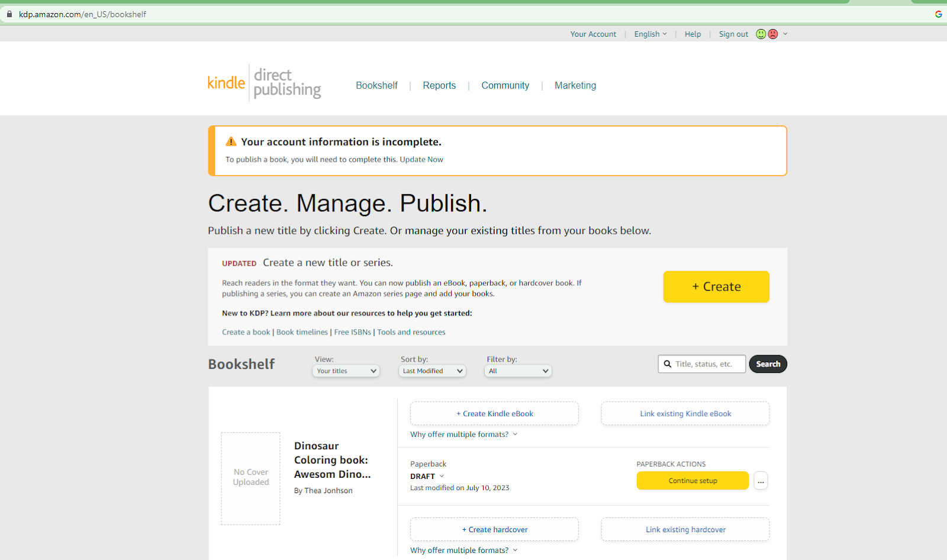Screen dimensions: 947x560
Task: Open the three-dot paperback actions menu
Action: coord(761,481)
